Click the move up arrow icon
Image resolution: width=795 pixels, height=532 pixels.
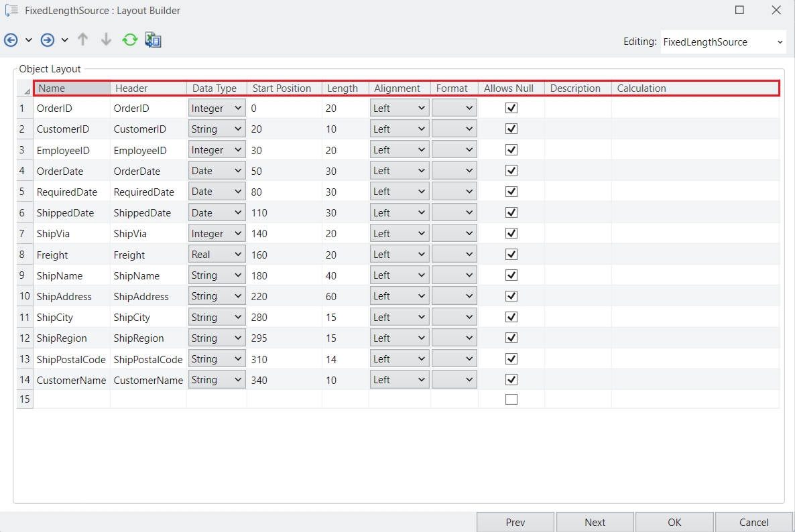tap(83, 40)
